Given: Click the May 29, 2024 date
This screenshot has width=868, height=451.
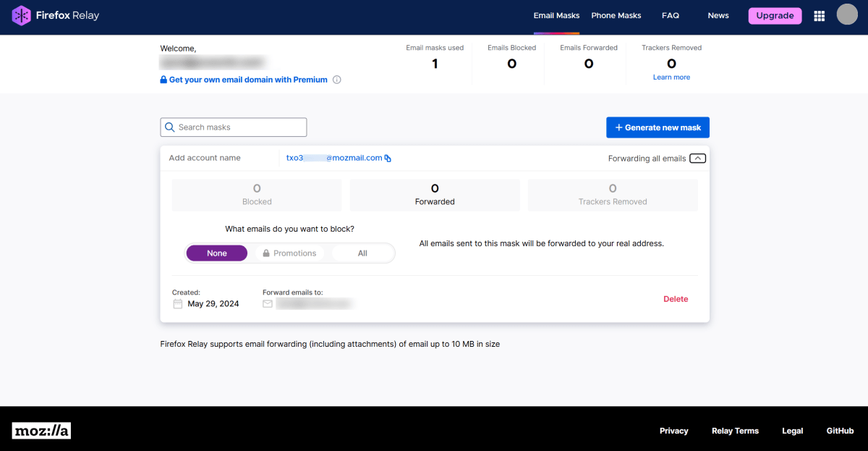Looking at the screenshot, I should coord(213,304).
